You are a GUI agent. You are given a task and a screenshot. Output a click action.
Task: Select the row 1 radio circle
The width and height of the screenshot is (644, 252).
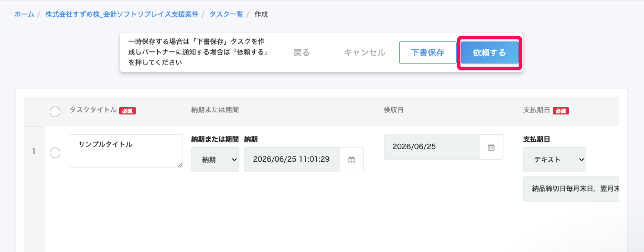pos(55,153)
